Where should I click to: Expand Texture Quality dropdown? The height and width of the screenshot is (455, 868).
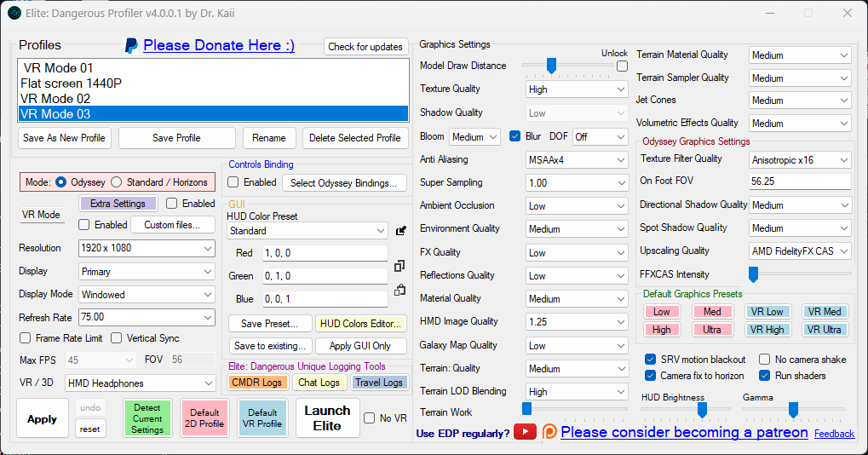(x=577, y=89)
